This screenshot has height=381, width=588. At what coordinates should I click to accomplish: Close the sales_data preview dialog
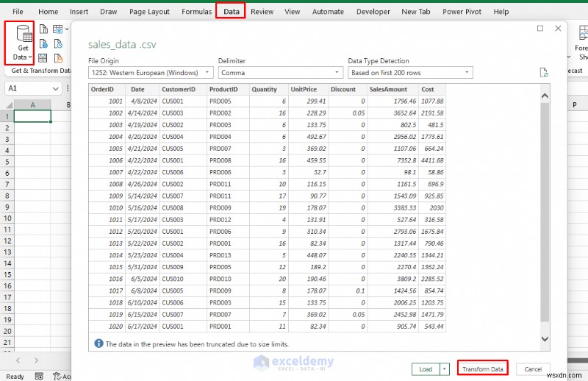(558, 29)
